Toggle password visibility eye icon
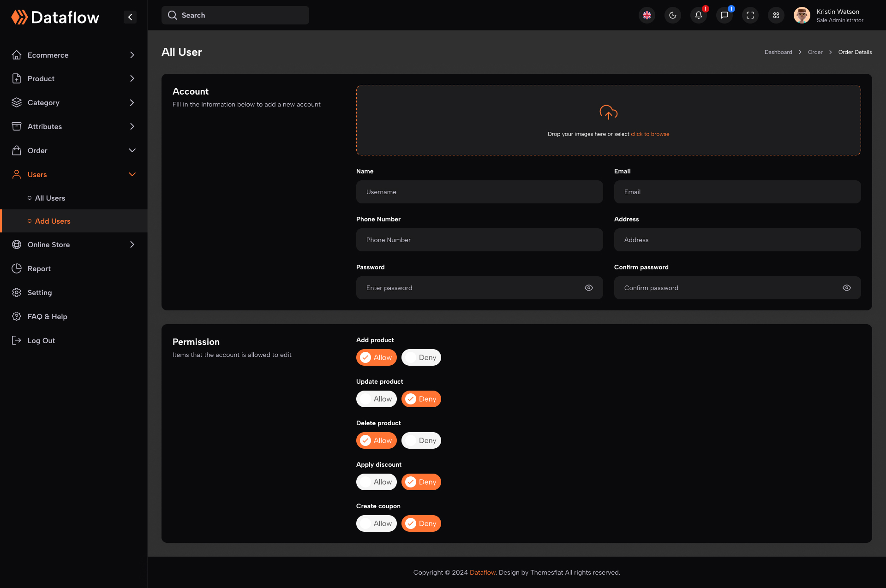886x588 pixels. point(588,287)
